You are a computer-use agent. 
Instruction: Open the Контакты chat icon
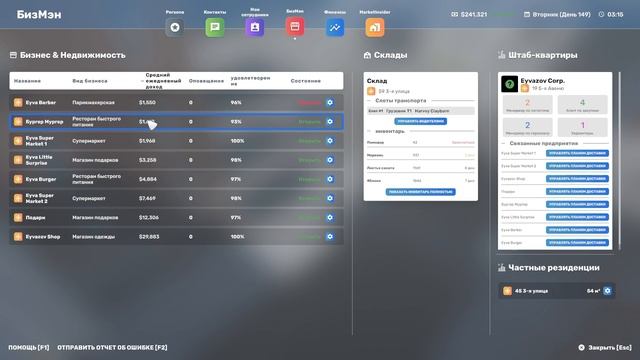(215, 27)
